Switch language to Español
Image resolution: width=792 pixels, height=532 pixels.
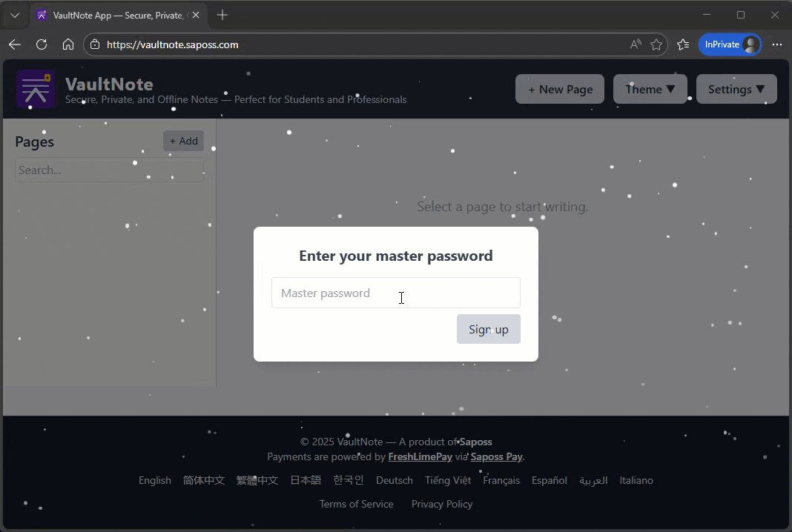tap(550, 481)
